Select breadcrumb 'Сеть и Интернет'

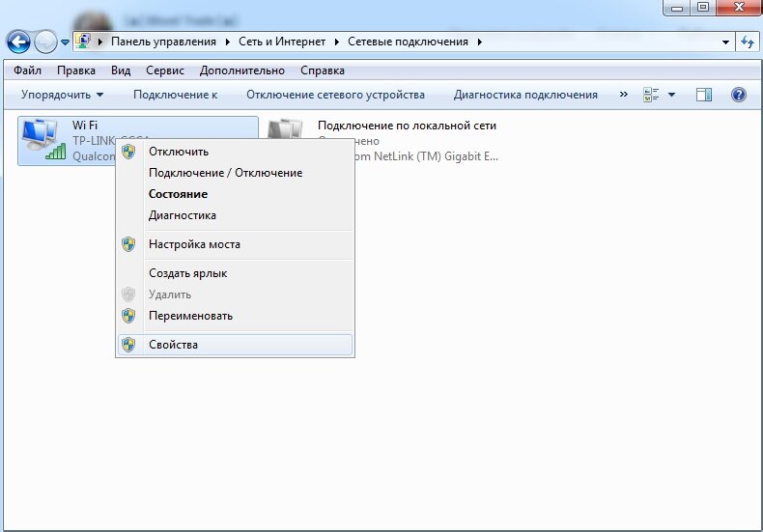(x=282, y=42)
